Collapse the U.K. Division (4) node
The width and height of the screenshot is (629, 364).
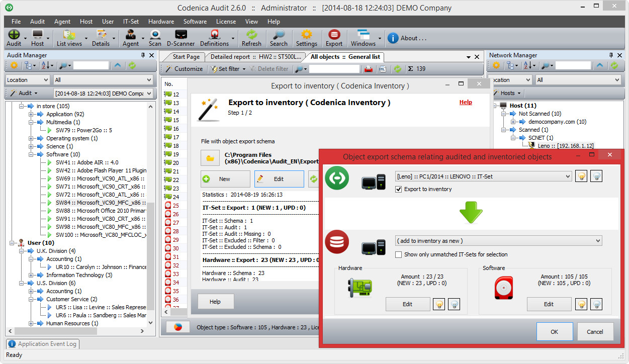coord(22,251)
